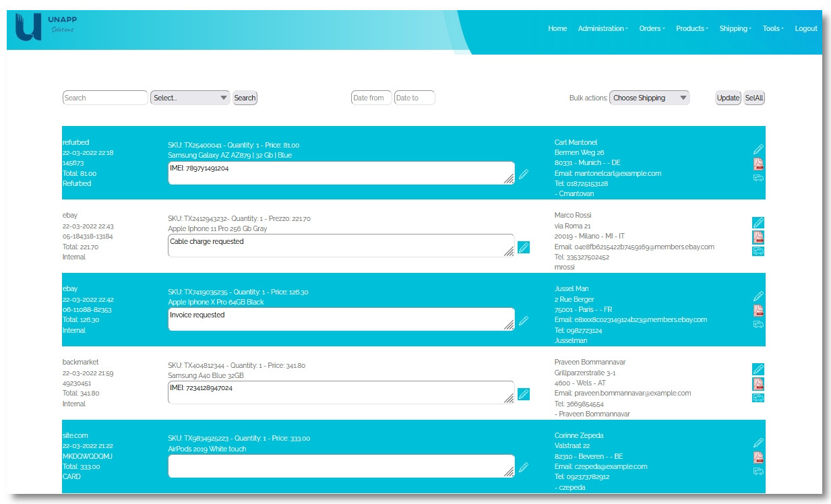Click the empty notes box for the AirPods order
Image resolution: width=831 pixels, height=504 pixels.
tap(340, 466)
